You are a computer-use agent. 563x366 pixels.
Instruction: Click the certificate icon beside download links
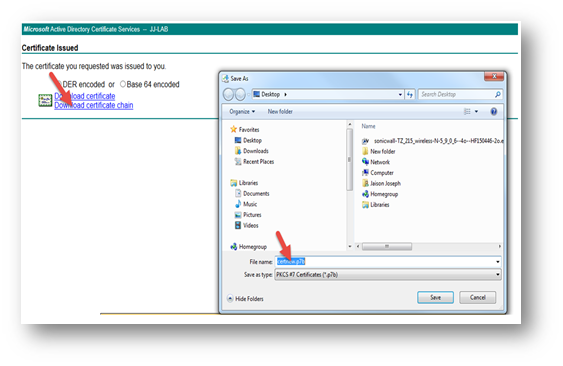[45, 100]
